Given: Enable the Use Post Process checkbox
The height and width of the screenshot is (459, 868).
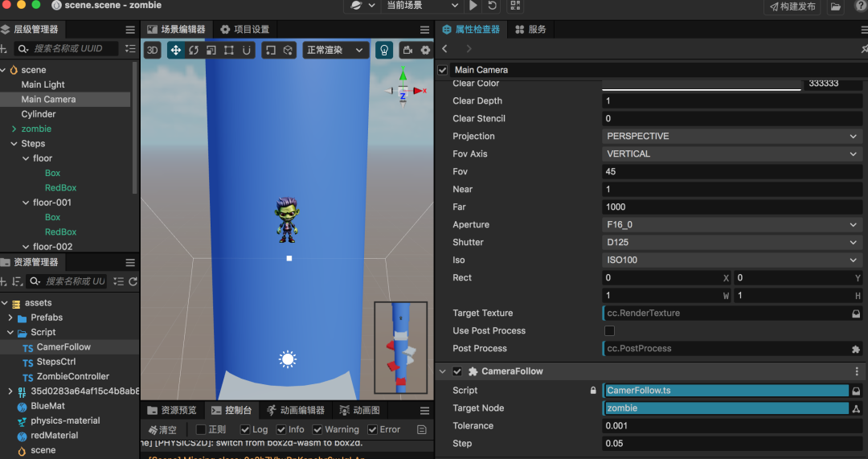Looking at the screenshot, I should [x=609, y=331].
